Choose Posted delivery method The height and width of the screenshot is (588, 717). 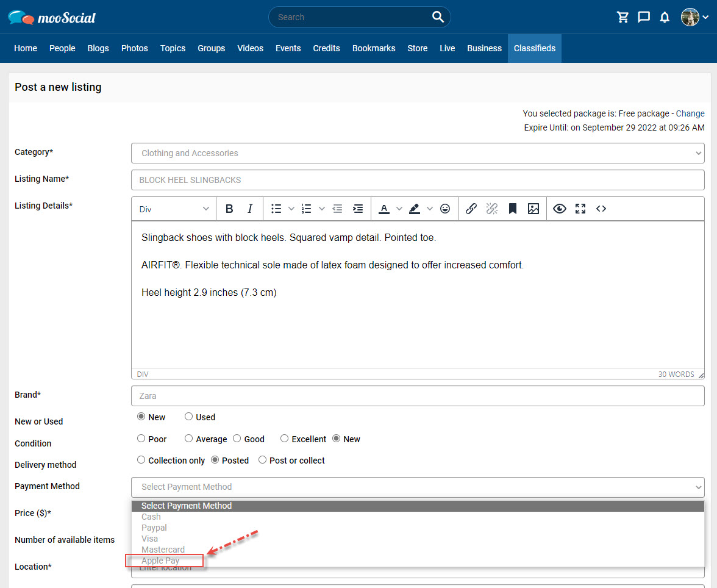click(215, 460)
